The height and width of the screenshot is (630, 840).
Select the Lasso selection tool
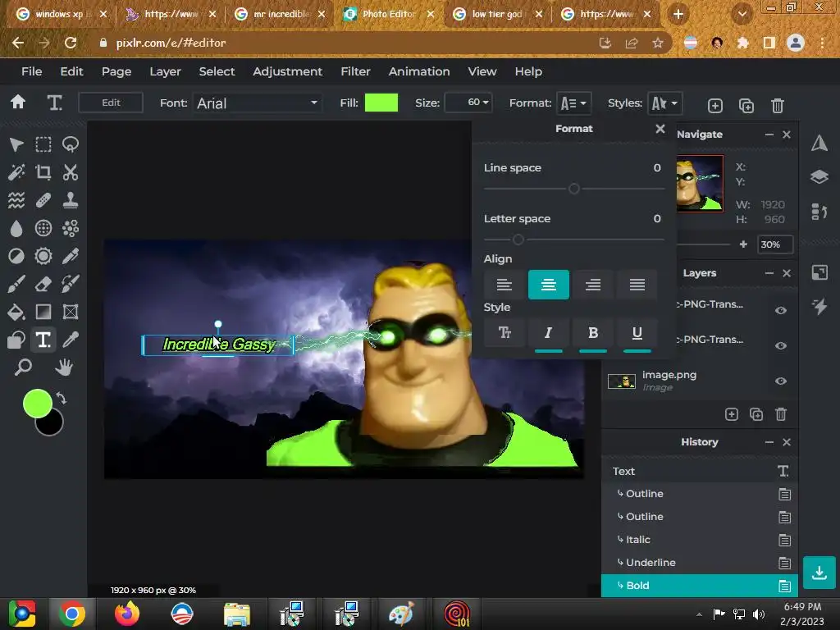[71, 144]
